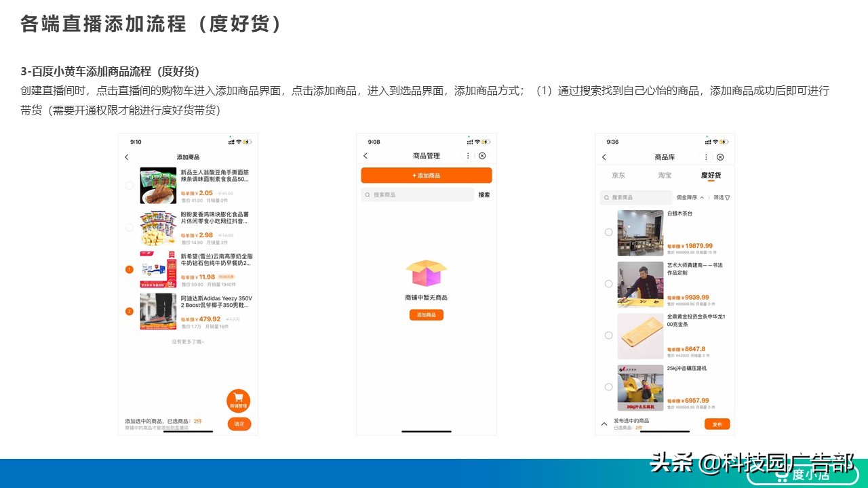
Task: Switch to the 京东 tab
Action: point(618,175)
